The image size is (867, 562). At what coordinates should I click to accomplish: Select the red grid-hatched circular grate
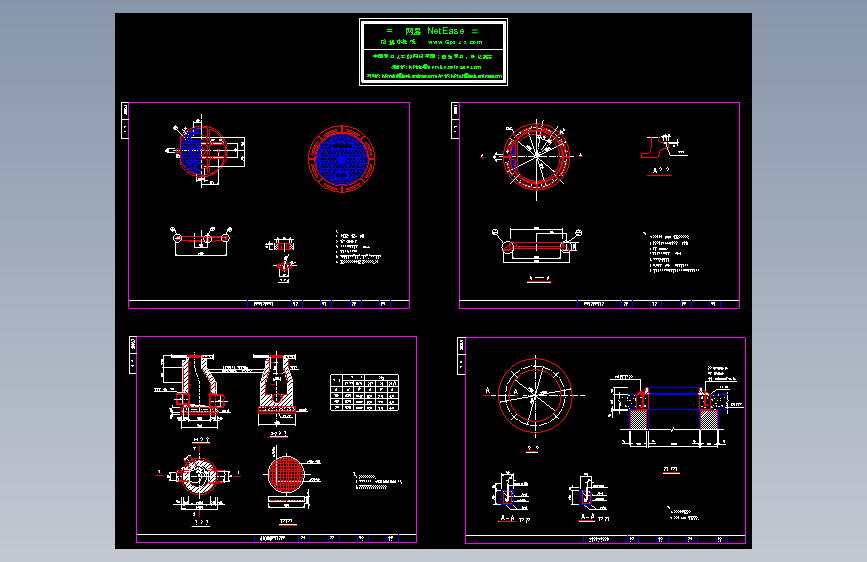(286, 474)
